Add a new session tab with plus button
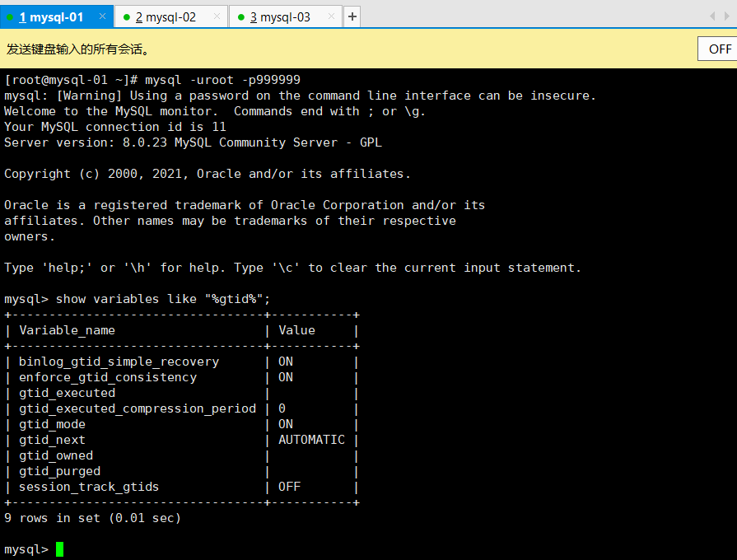The height and width of the screenshot is (560, 737). point(352,17)
